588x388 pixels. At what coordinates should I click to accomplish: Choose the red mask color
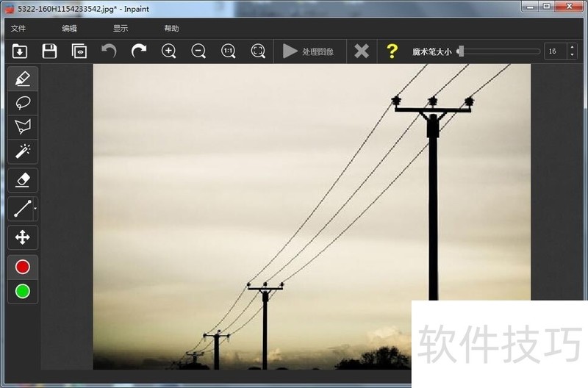coord(23,267)
